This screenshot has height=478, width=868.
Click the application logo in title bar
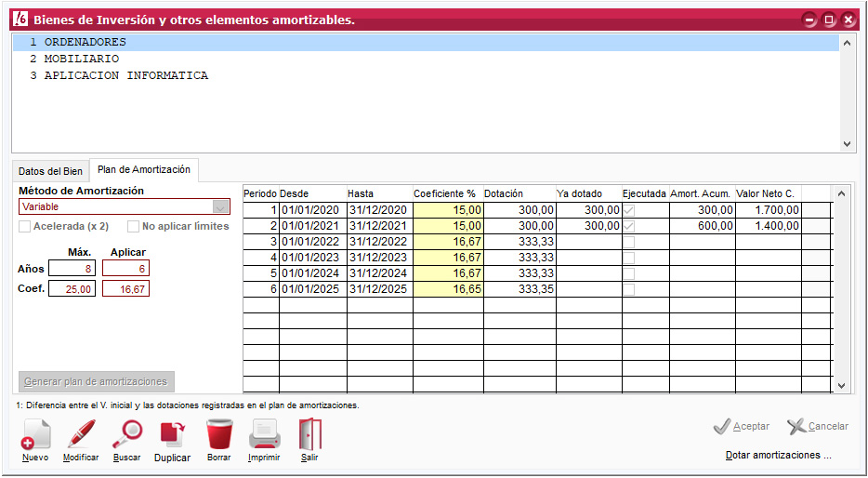tap(20, 20)
